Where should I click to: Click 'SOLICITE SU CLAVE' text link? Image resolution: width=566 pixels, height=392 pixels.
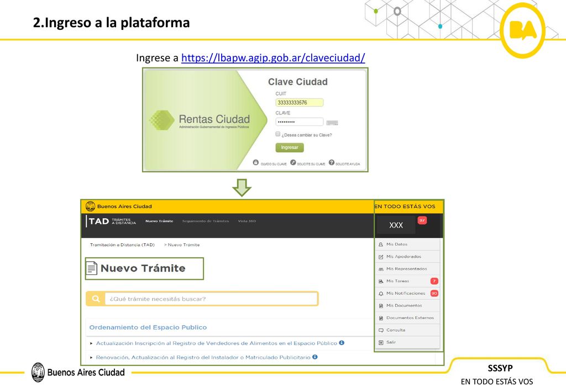click(x=311, y=164)
